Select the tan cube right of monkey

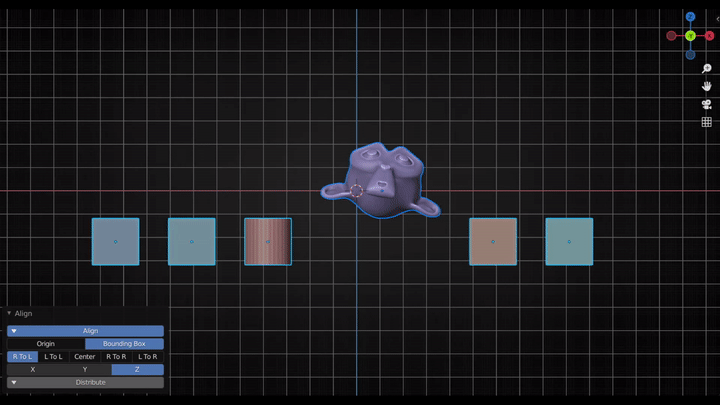click(x=493, y=242)
